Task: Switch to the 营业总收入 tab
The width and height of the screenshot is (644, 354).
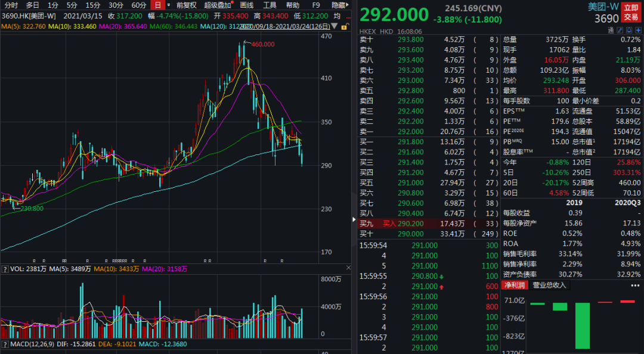Action: point(550,285)
